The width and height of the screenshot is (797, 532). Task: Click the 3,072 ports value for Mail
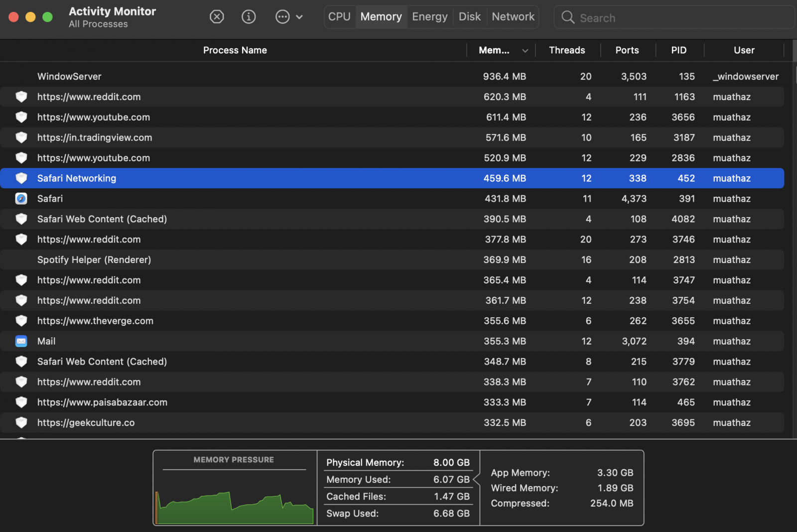[634, 341]
